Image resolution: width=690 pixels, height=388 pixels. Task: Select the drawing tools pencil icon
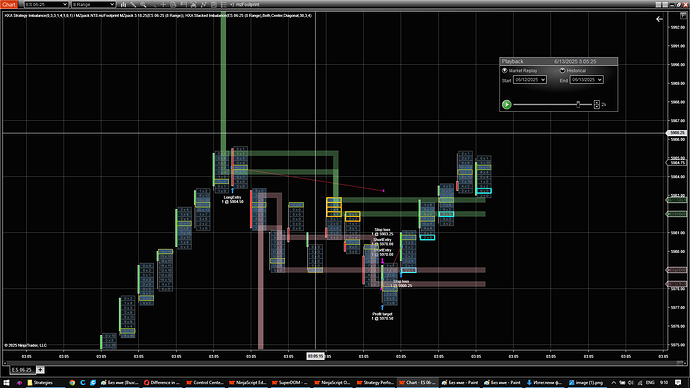133,4
